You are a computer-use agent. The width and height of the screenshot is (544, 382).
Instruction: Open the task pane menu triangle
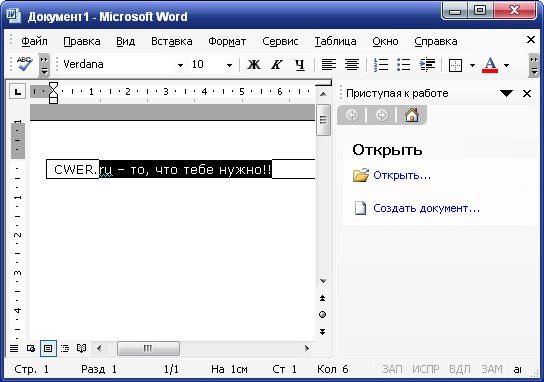click(x=507, y=93)
